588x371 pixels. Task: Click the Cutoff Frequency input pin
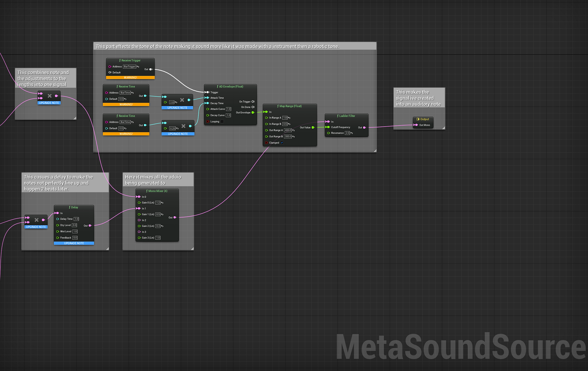328,127
